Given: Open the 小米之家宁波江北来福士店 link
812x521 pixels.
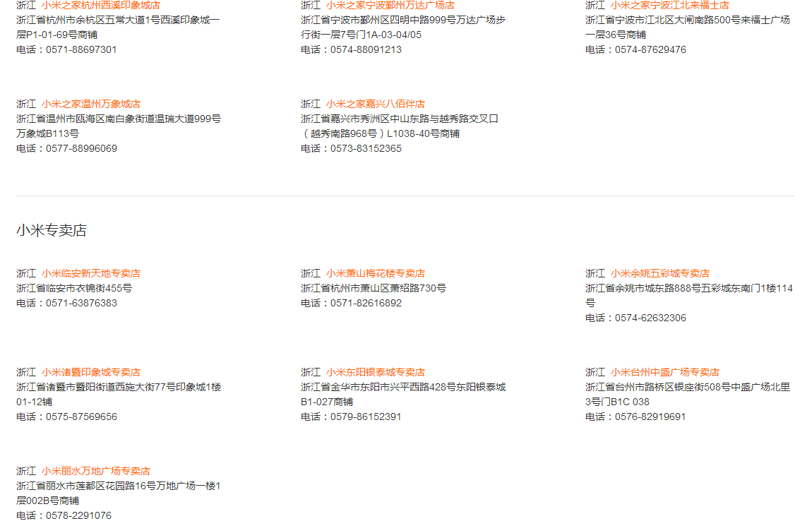Looking at the screenshot, I should point(669,5).
